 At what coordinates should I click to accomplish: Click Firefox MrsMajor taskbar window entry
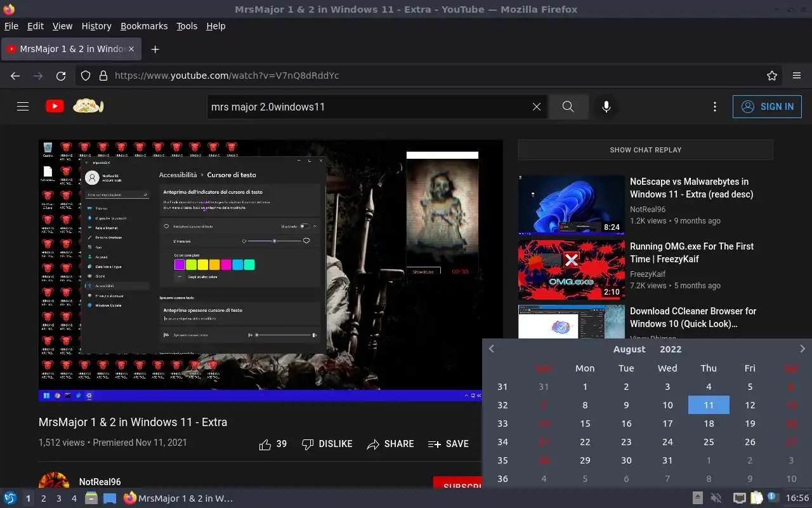pos(178,498)
